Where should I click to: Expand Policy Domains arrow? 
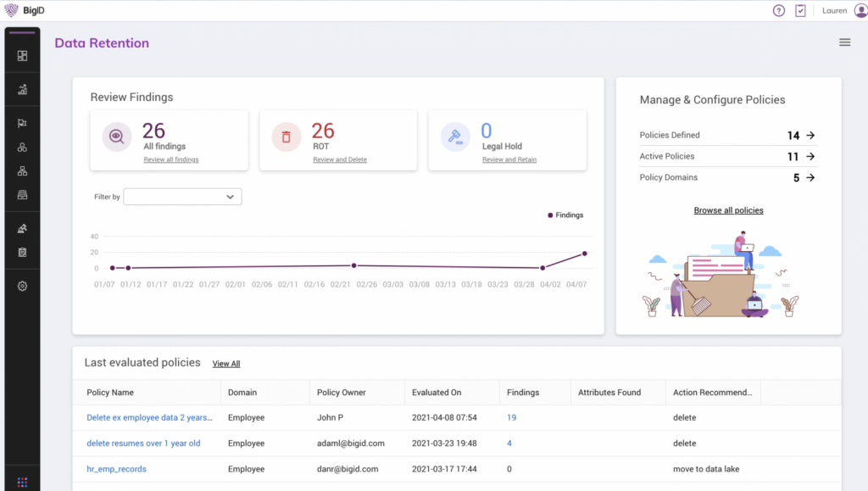point(810,177)
